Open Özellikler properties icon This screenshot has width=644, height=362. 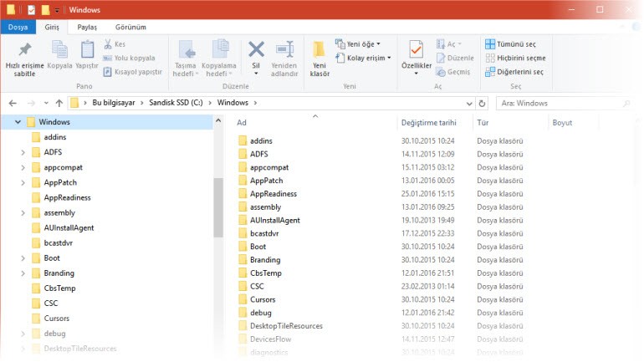pos(416,50)
